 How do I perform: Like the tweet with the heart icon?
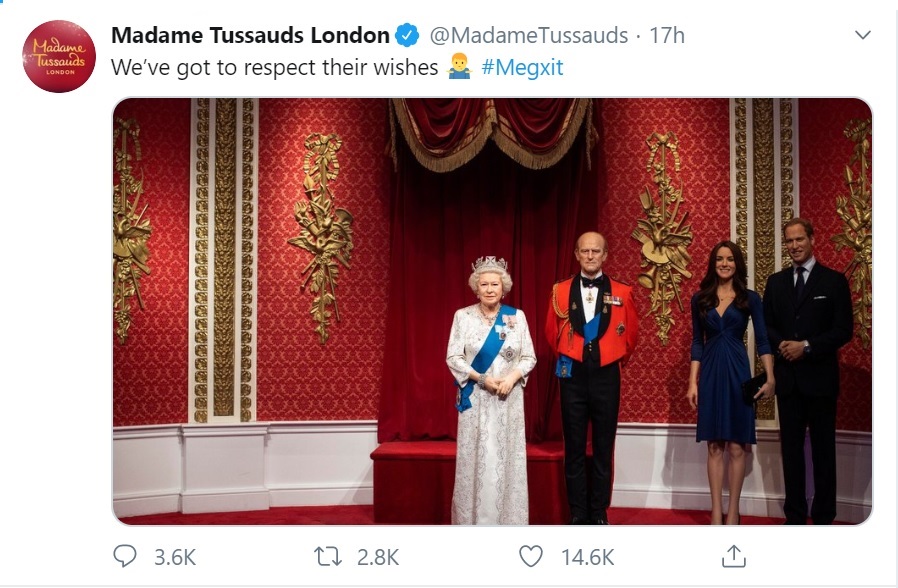[x=530, y=556]
